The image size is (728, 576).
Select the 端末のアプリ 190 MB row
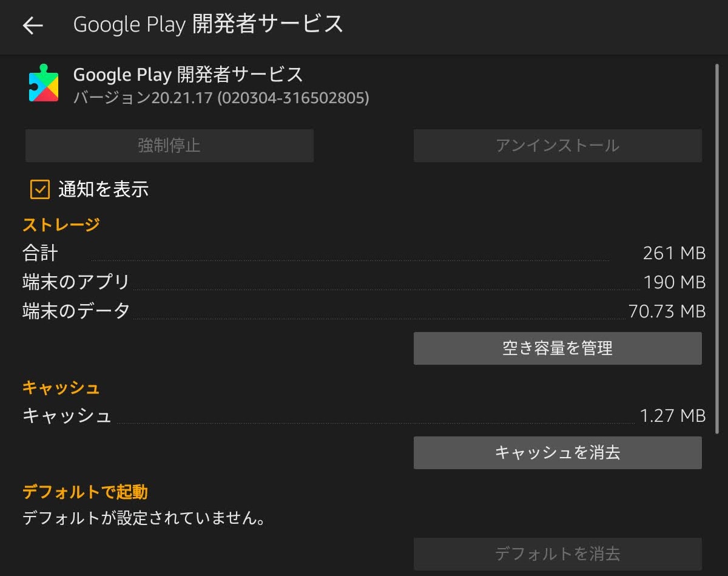364,282
